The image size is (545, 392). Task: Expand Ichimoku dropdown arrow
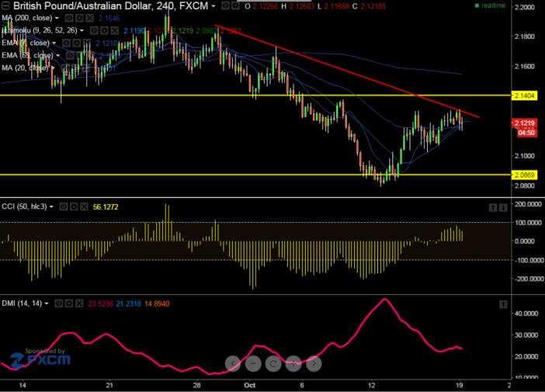point(82,30)
